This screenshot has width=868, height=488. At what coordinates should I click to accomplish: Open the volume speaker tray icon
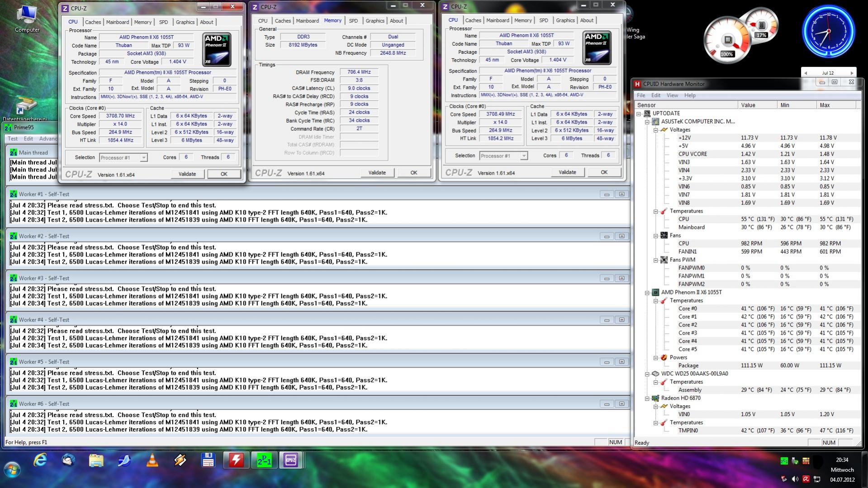click(x=795, y=479)
